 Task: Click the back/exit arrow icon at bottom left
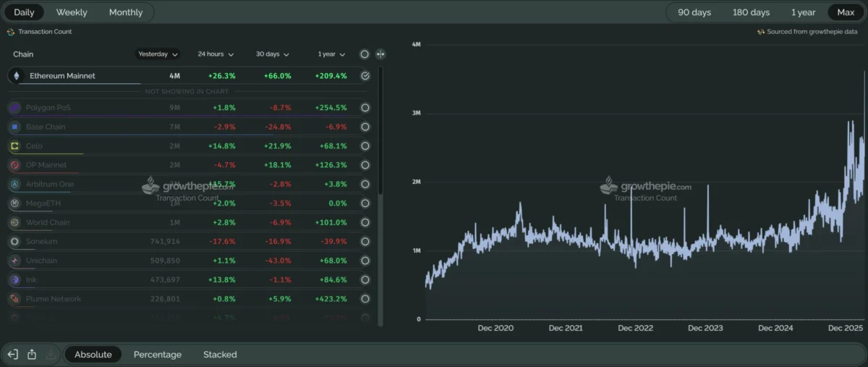(12, 354)
